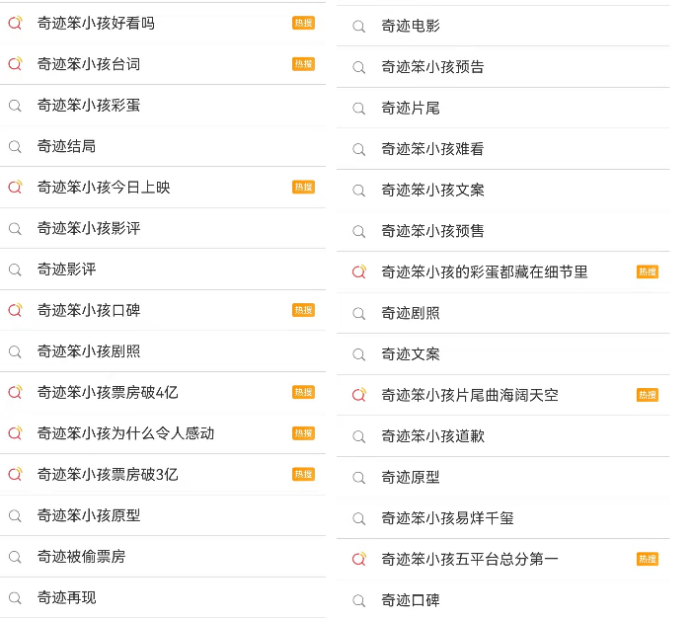Image resolution: width=692 pixels, height=618 pixels.
Task: Choose the suggestion 奇迹笨小孩预告
Action: click(503, 67)
